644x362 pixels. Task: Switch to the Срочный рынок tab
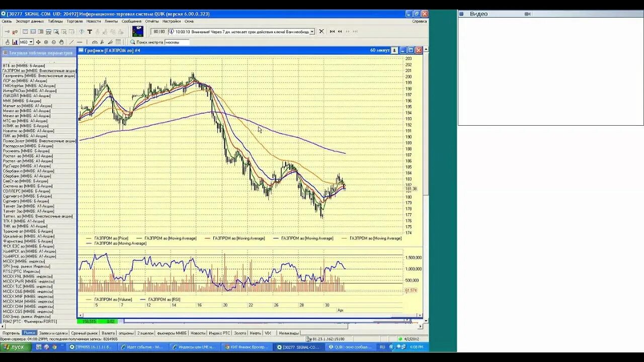[85, 333]
